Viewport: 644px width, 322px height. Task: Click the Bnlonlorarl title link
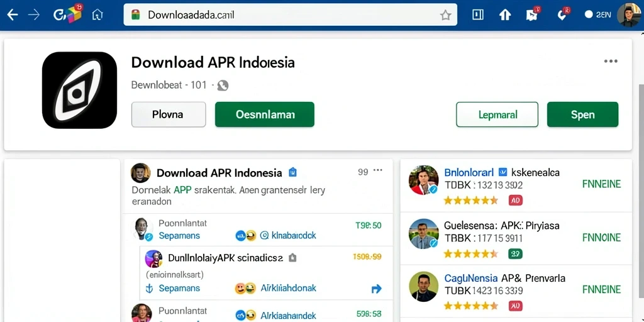click(469, 172)
